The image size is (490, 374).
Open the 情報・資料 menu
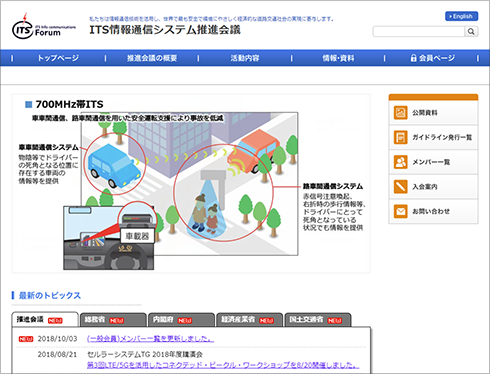coord(338,58)
